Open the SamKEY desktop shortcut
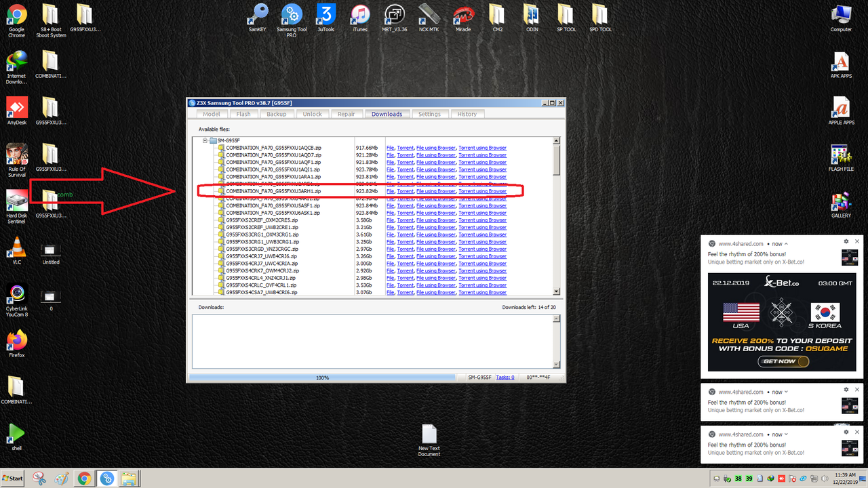 coord(258,18)
